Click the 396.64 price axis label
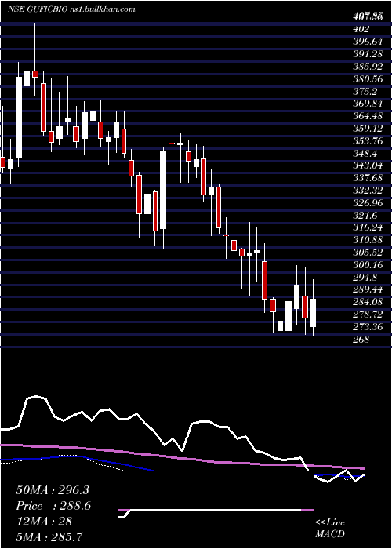The image size is (392, 549). coord(367,42)
